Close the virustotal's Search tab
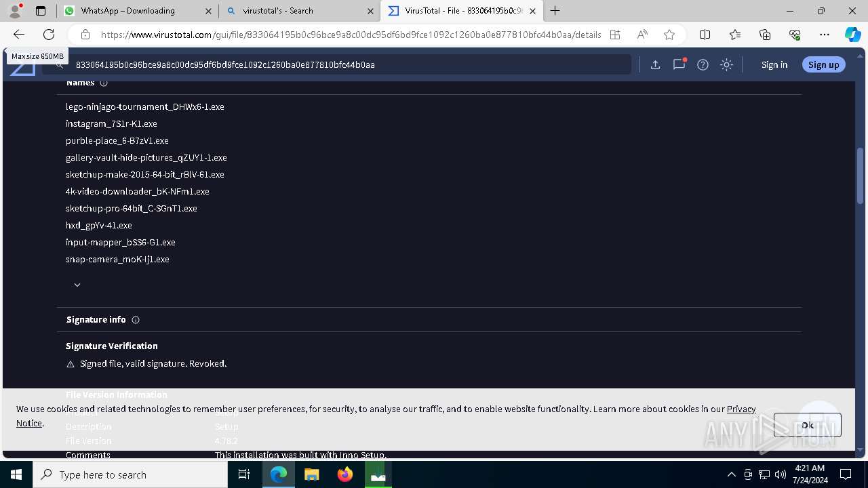Image resolution: width=868 pixels, height=488 pixels. pos(370,11)
